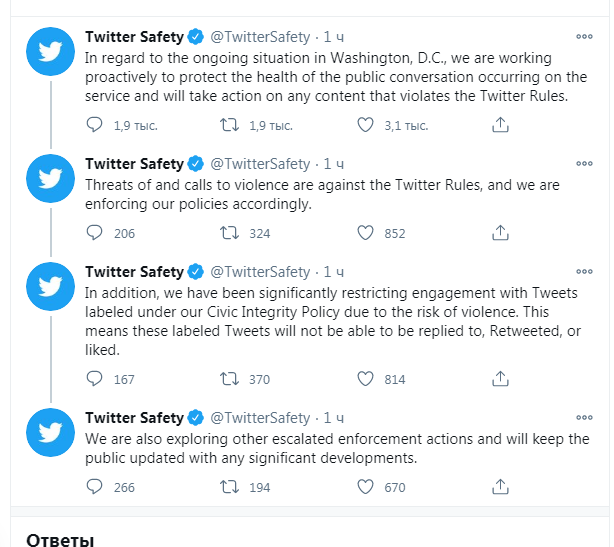This screenshot has height=547, width=614.
Task: Like the tweet with 3,1 тыс. likes
Action: pos(365,125)
